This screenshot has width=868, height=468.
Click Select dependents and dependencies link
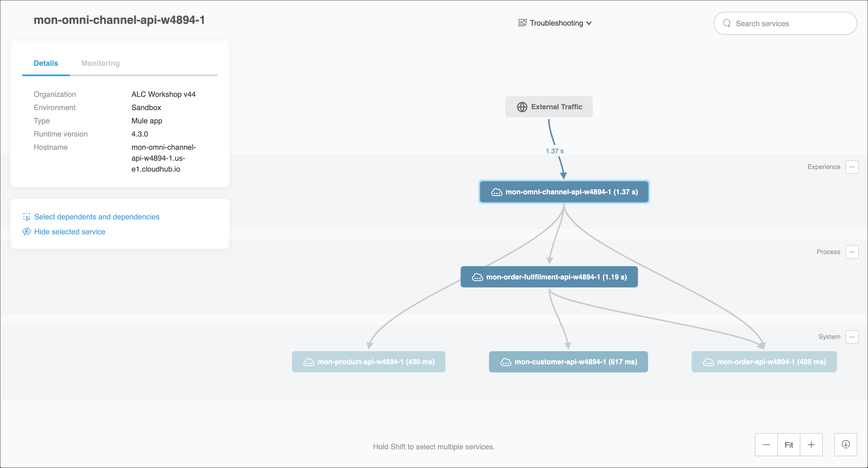96,217
